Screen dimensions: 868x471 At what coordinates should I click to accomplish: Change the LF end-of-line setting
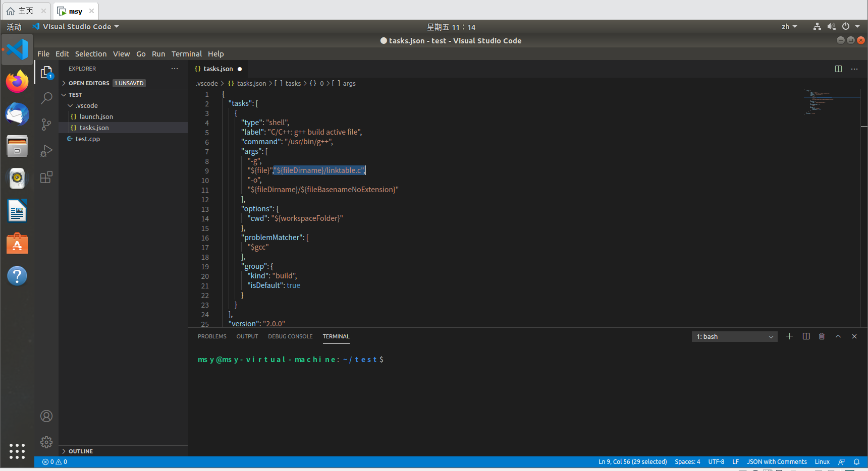(736, 462)
